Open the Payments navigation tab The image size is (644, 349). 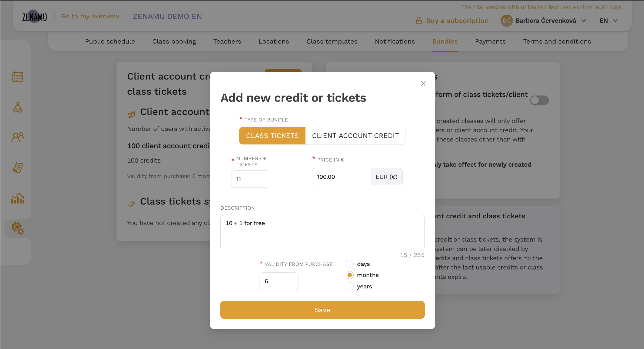point(490,41)
